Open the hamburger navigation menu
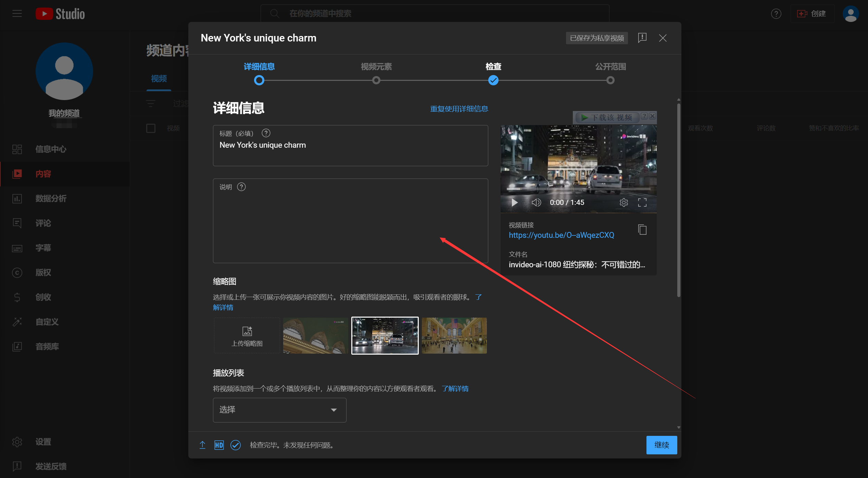868x478 pixels. 17,14
